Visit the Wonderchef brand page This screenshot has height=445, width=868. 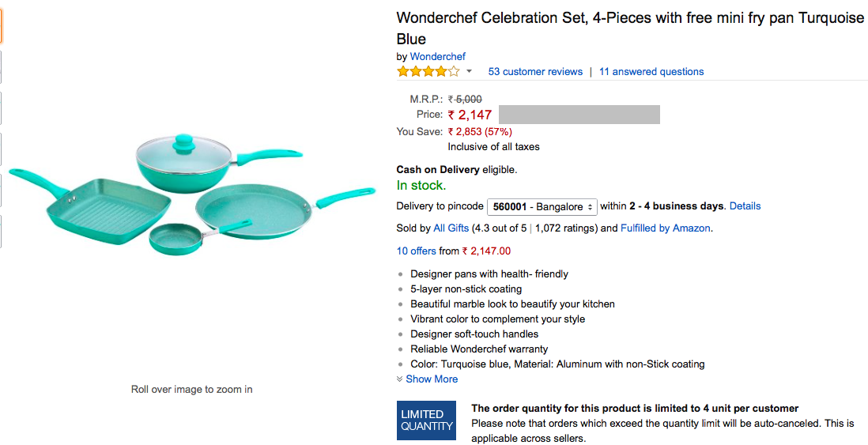[437, 57]
